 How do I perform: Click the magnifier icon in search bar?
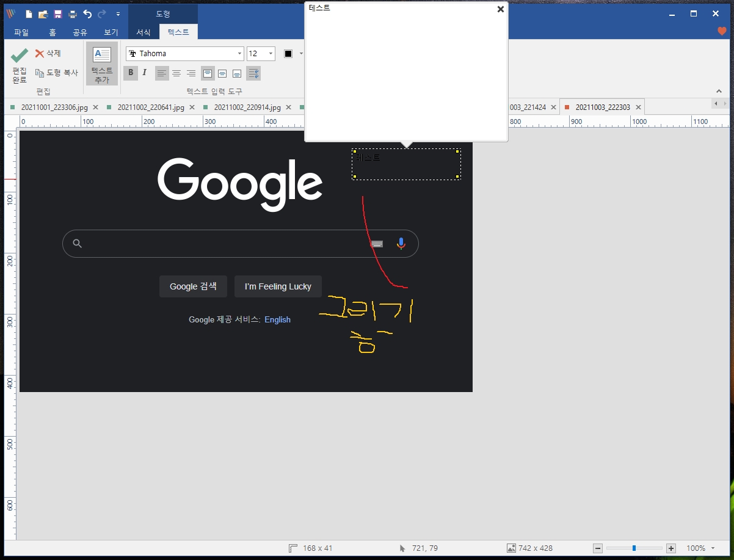click(77, 244)
